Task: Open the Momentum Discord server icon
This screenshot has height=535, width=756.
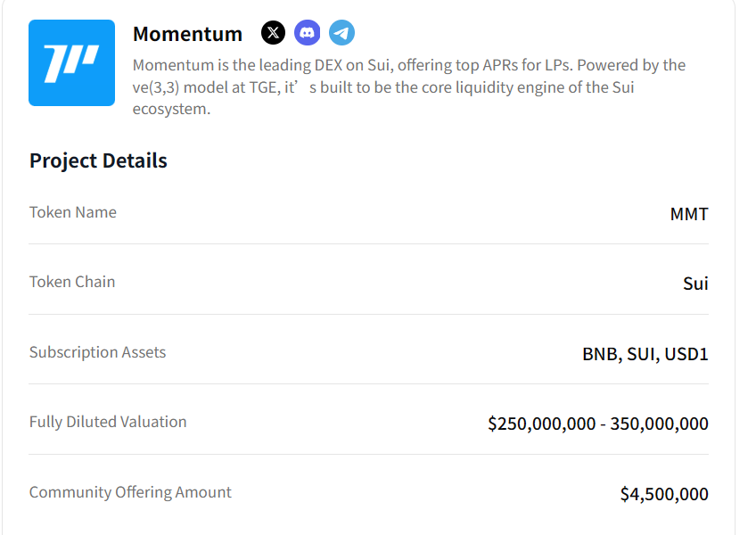Action: 308,33
